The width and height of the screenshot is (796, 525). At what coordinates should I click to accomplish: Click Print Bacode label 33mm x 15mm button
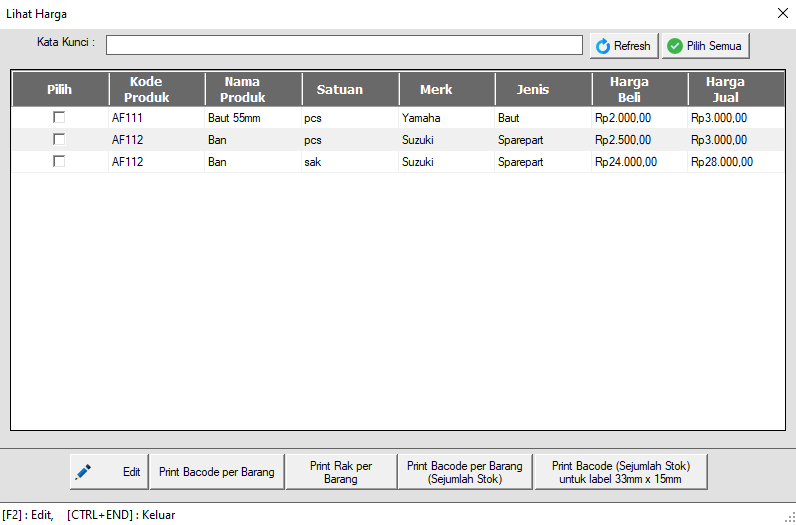coord(621,472)
